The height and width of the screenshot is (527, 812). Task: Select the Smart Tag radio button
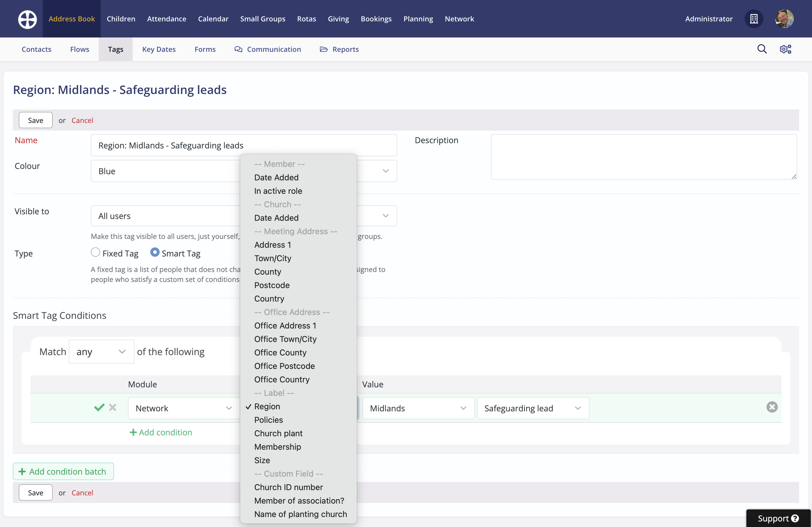(x=155, y=252)
